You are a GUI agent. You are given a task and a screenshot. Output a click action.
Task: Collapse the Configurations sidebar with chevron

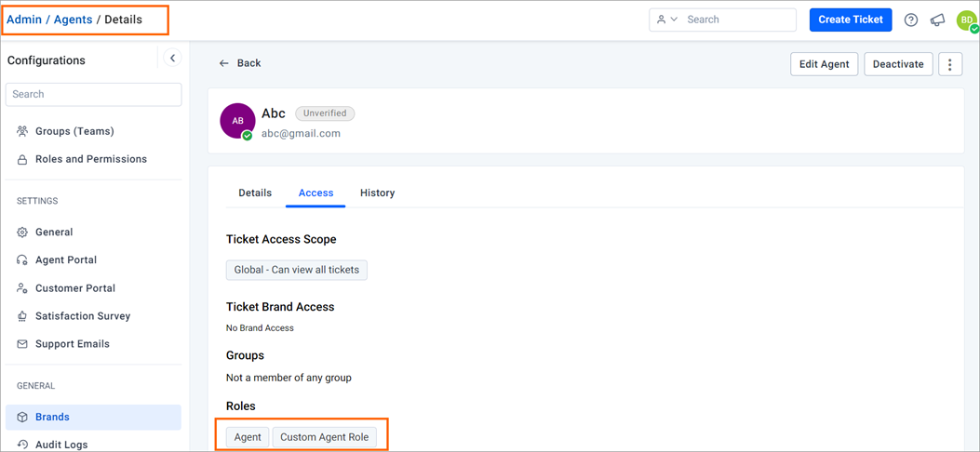[172, 58]
